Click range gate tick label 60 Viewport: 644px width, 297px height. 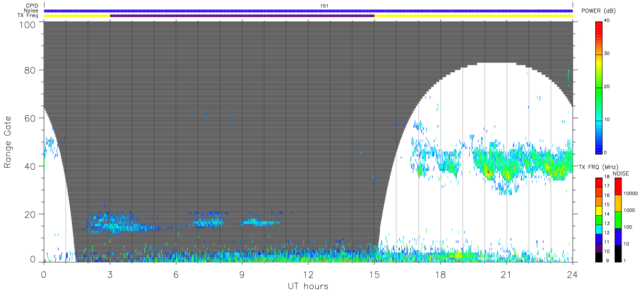click(31, 118)
